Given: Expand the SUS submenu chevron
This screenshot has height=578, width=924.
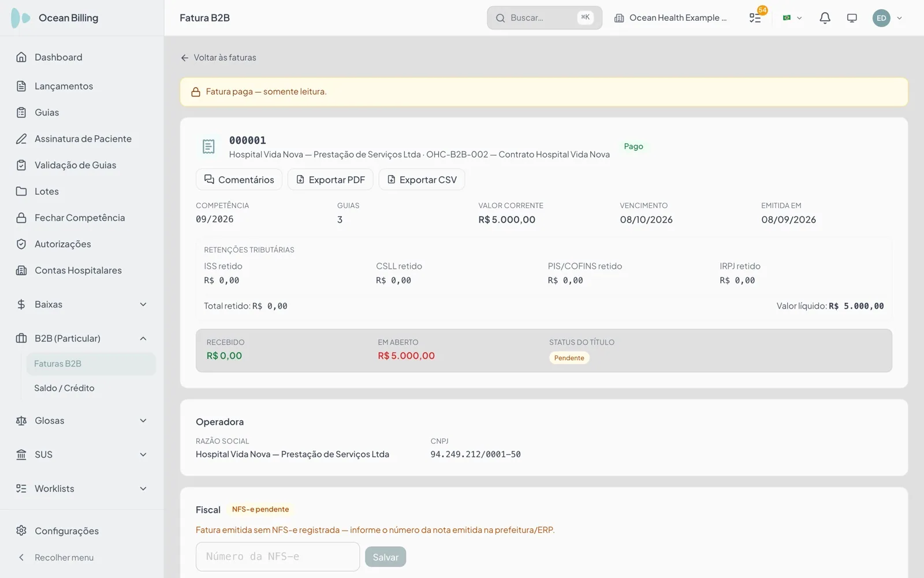Looking at the screenshot, I should (x=143, y=455).
